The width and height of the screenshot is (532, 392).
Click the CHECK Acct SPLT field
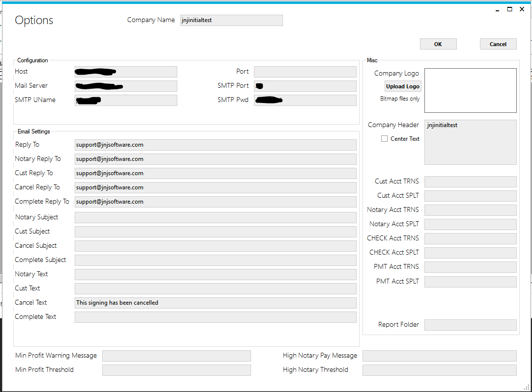(470, 253)
